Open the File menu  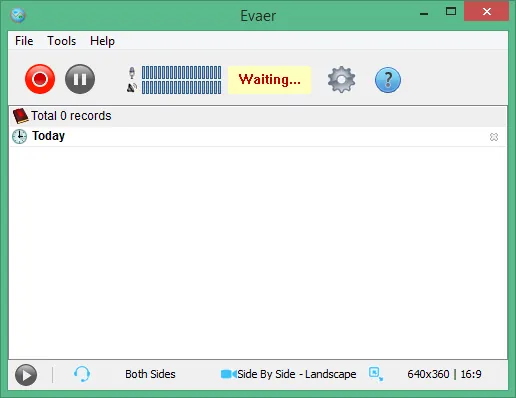click(24, 41)
